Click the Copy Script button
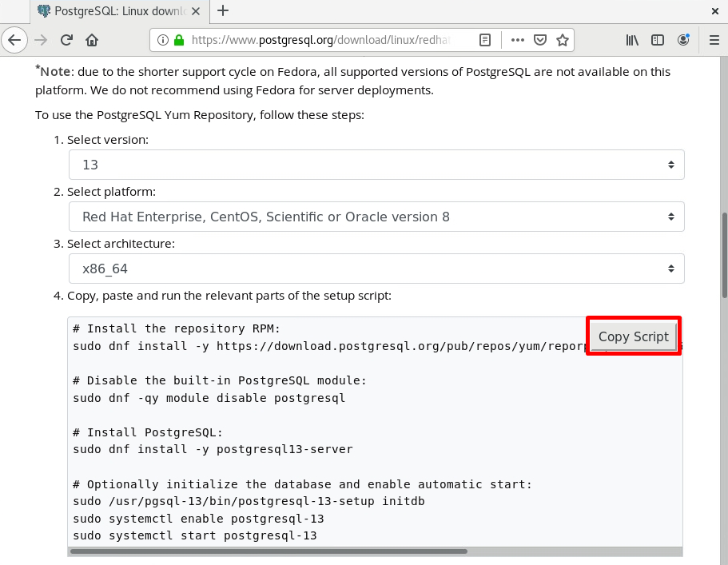Screen dimensions: 728x565 [633, 336]
